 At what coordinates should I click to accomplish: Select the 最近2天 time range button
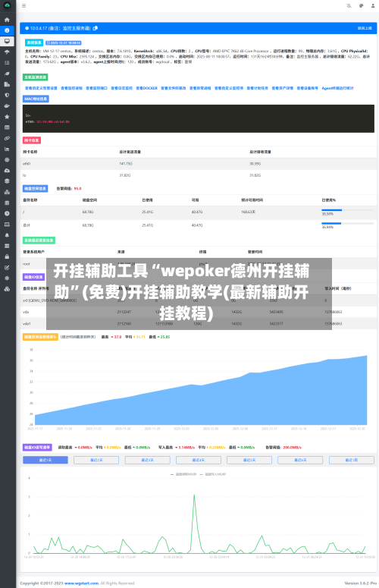tap(96, 460)
